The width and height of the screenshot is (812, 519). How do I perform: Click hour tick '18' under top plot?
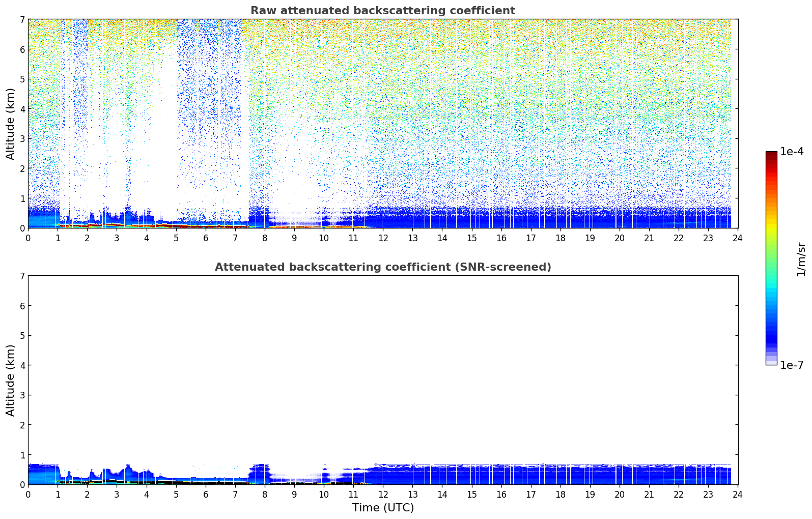click(561, 238)
